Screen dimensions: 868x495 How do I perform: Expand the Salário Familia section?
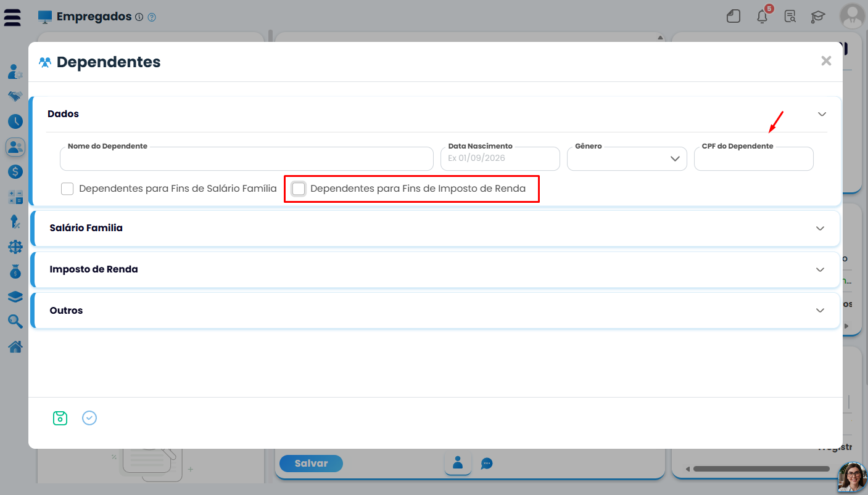click(x=436, y=228)
